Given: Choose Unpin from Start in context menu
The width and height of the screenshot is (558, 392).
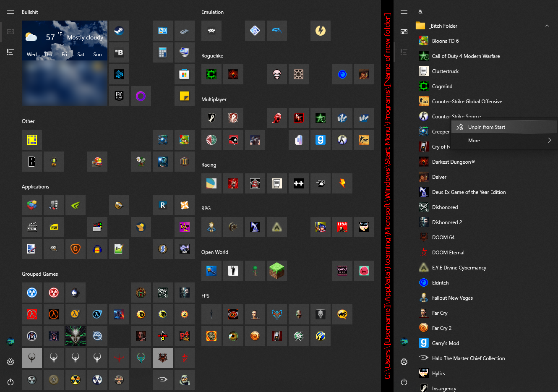Looking at the screenshot, I should coord(504,127).
